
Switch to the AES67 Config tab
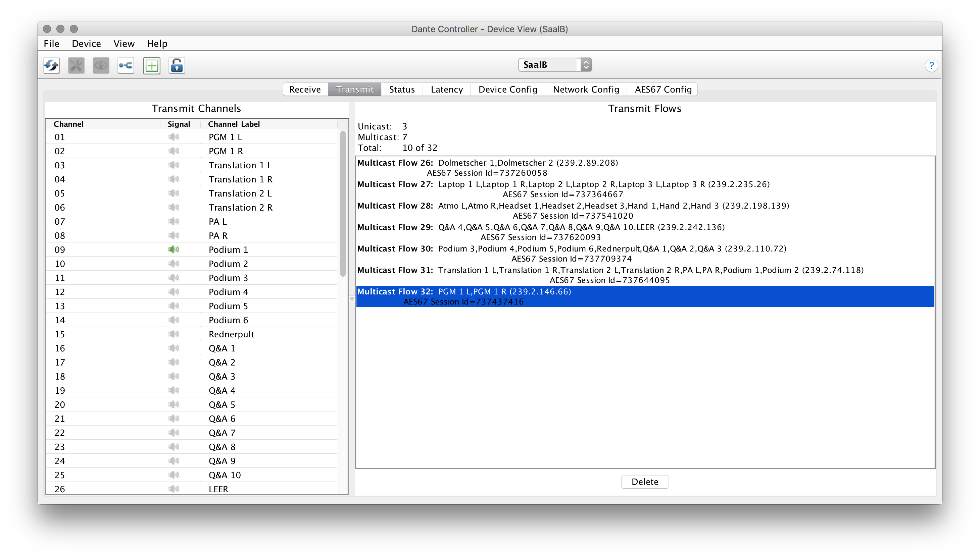663,89
